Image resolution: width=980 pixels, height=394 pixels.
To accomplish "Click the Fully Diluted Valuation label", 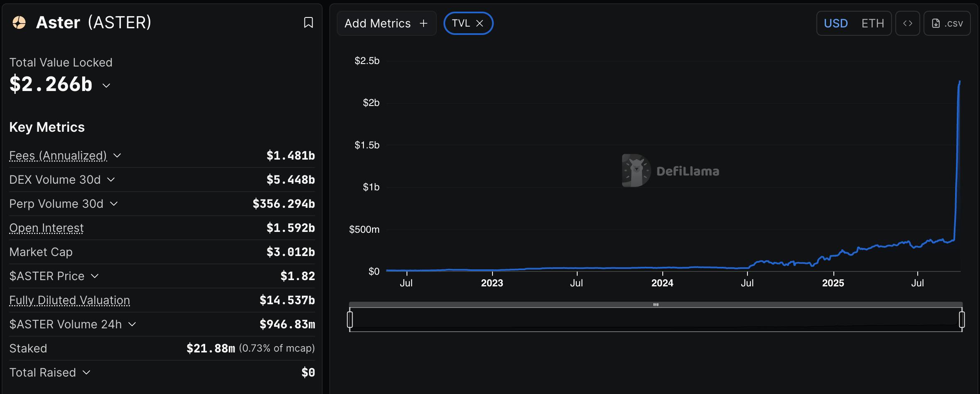I will (x=69, y=300).
